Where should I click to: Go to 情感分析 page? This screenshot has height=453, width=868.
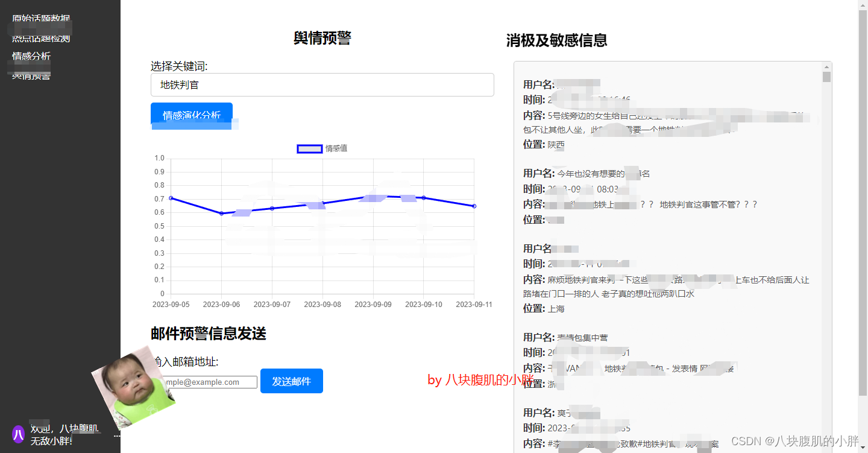pyautogui.click(x=31, y=56)
